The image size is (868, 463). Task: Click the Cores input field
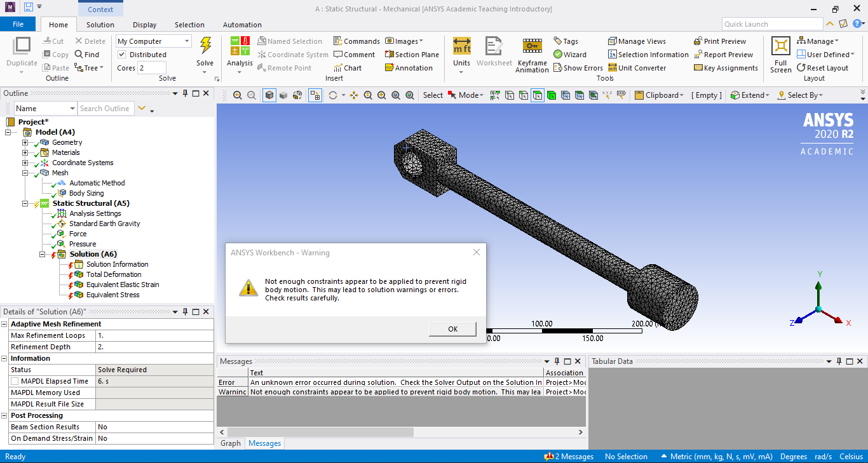tap(152, 68)
